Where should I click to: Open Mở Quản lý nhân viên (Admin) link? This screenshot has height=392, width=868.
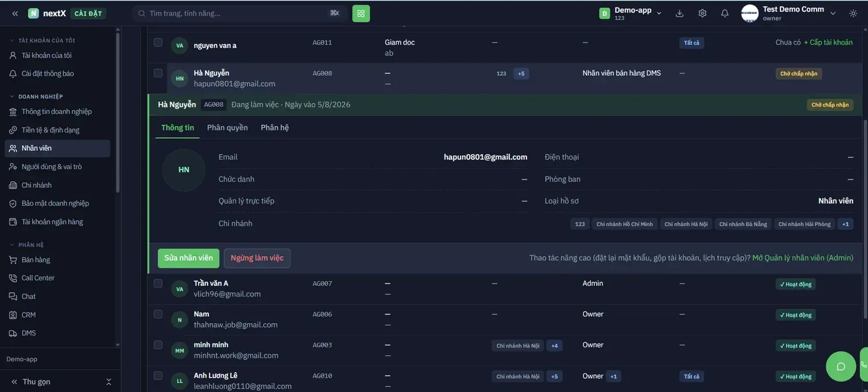pyautogui.click(x=803, y=258)
